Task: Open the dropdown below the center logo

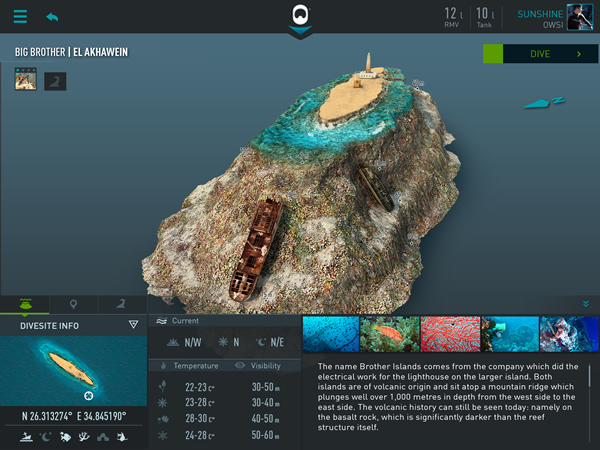Action: (300, 34)
